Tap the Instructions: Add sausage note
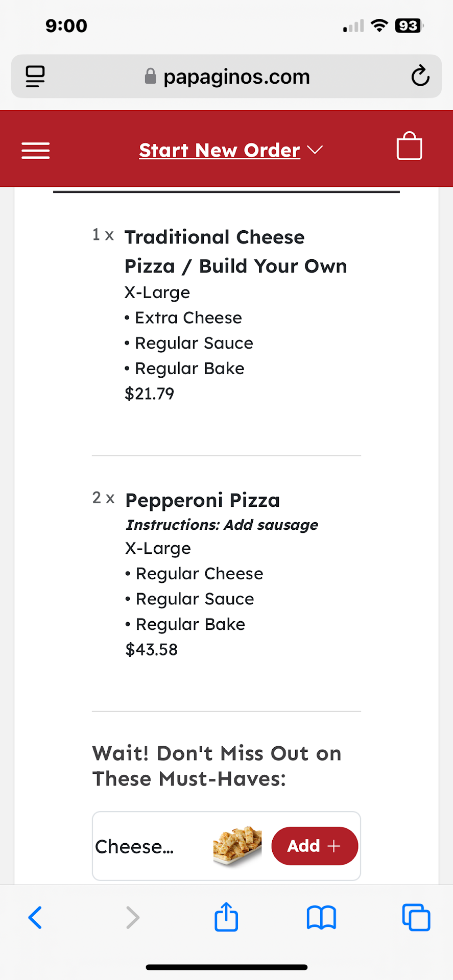453x980 pixels. [x=222, y=525]
